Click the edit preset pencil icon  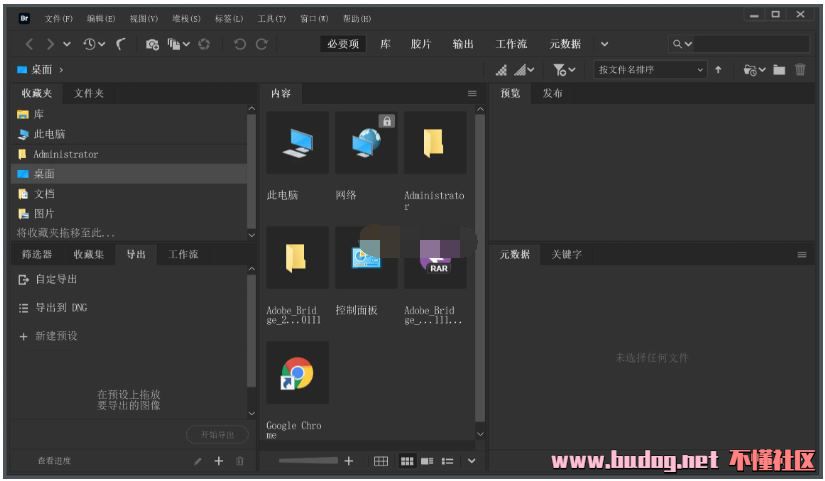pos(197,462)
